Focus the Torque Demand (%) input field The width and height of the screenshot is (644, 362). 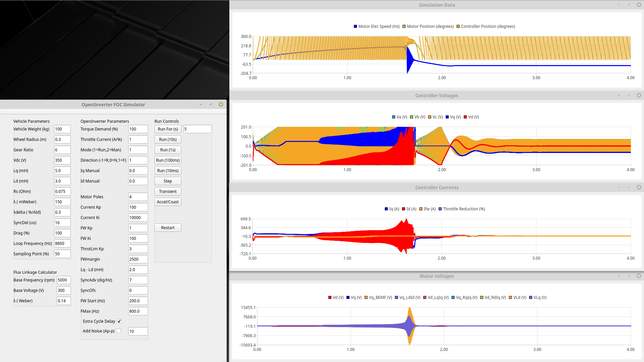(138, 129)
